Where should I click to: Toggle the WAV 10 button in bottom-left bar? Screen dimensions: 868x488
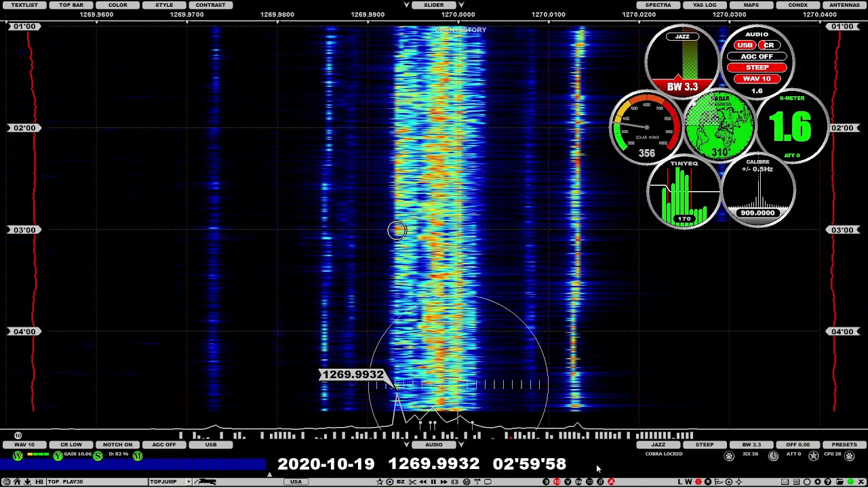coord(24,445)
